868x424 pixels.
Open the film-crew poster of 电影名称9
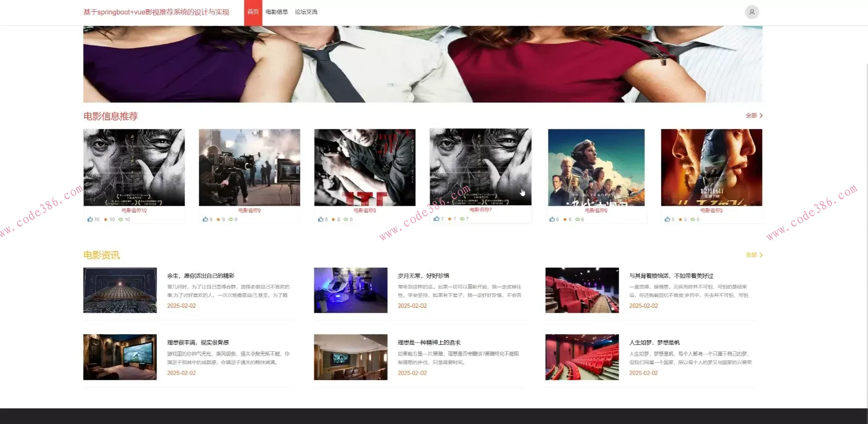coord(249,168)
